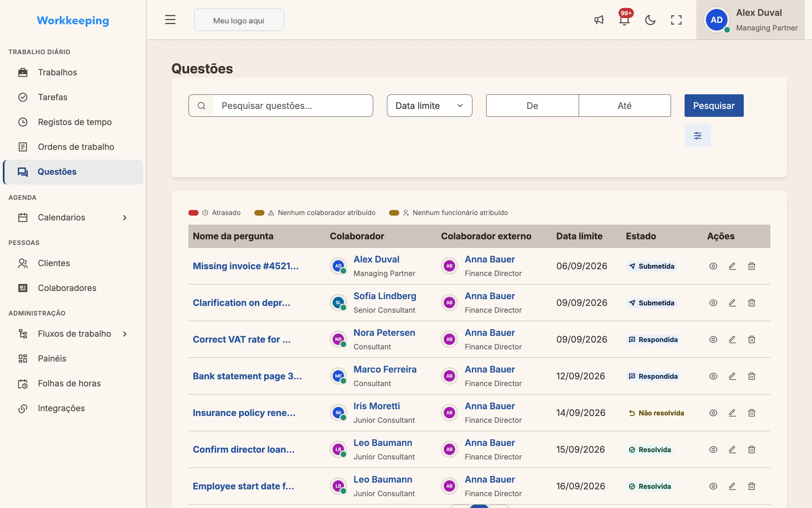This screenshot has height=508, width=812.
Task: Open Ordens de trabalho page
Action: [x=73, y=147]
